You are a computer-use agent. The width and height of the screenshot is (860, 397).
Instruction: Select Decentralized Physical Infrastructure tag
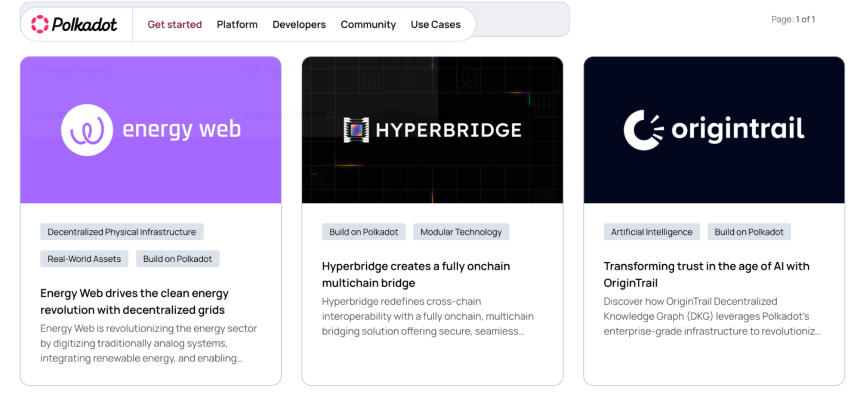click(122, 232)
